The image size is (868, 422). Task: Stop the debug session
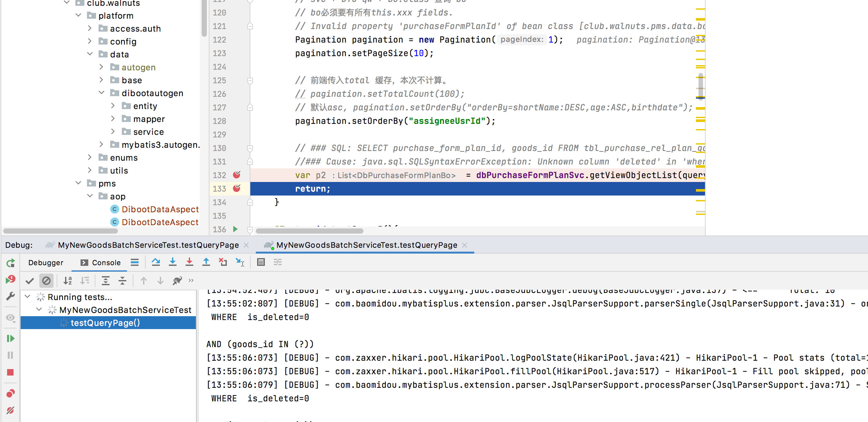tap(10, 372)
